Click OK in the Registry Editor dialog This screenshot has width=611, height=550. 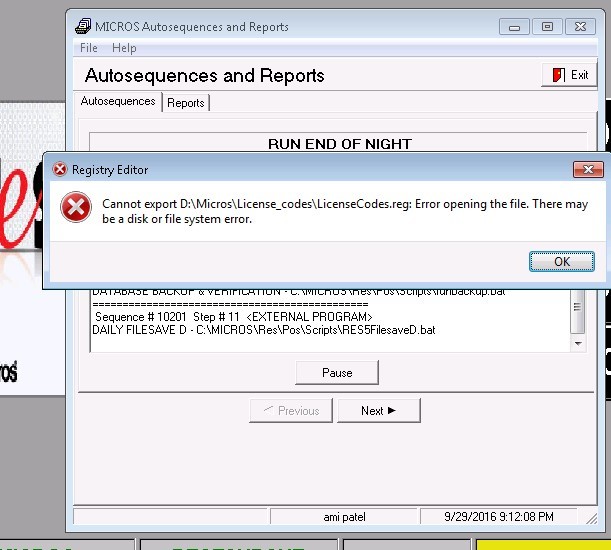(562, 261)
